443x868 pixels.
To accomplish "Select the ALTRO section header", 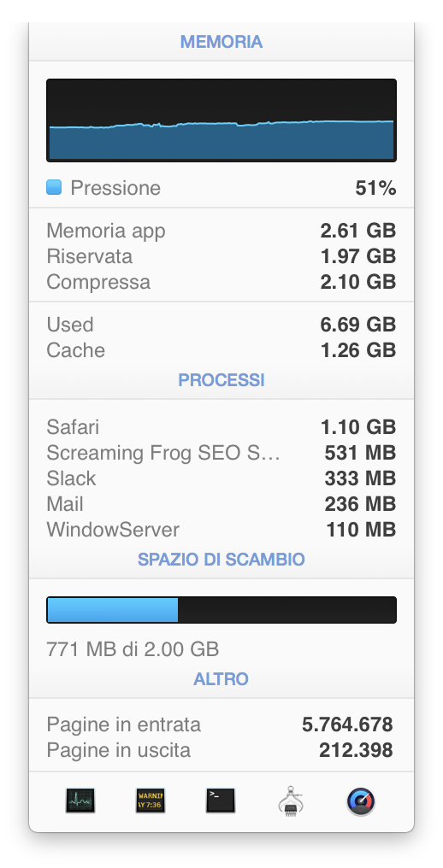I will tap(221, 678).
